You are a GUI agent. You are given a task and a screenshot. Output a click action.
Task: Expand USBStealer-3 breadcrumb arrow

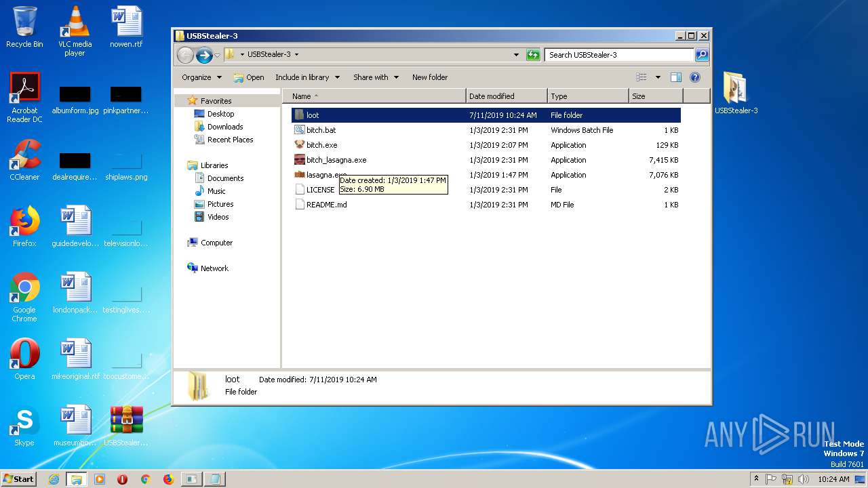296,55
